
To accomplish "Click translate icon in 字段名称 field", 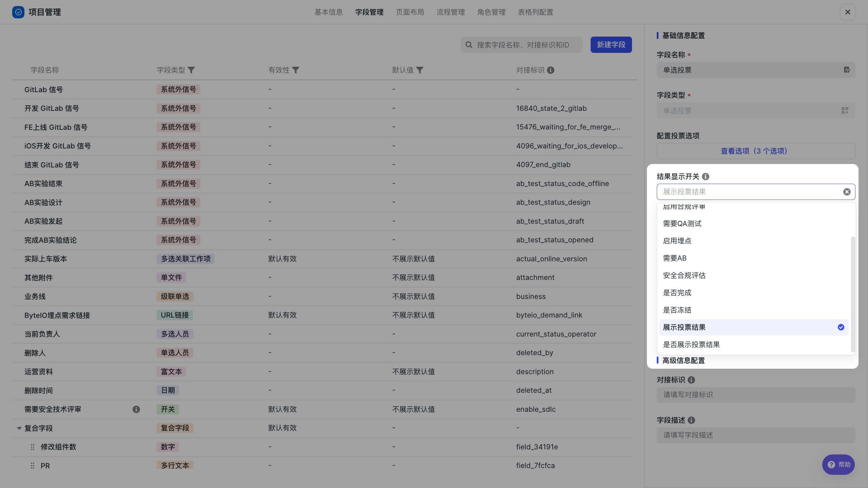I will pyautogui.click(x=847, y=70).
